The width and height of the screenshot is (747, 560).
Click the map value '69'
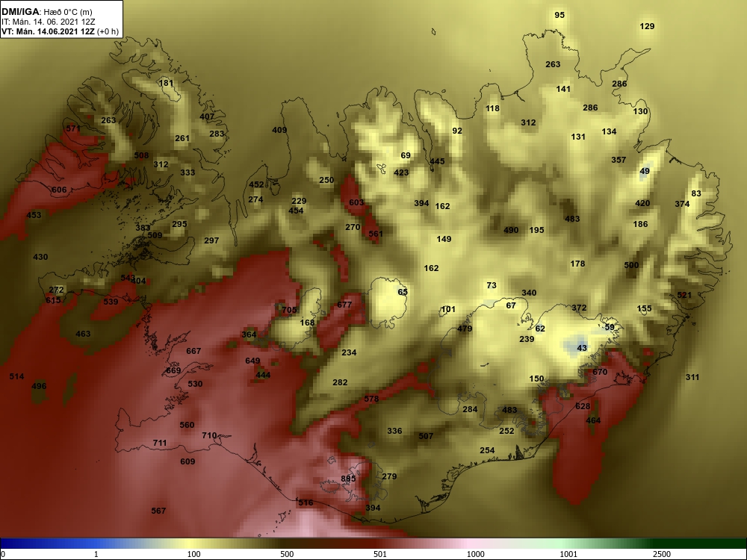[x=406, y=155]
